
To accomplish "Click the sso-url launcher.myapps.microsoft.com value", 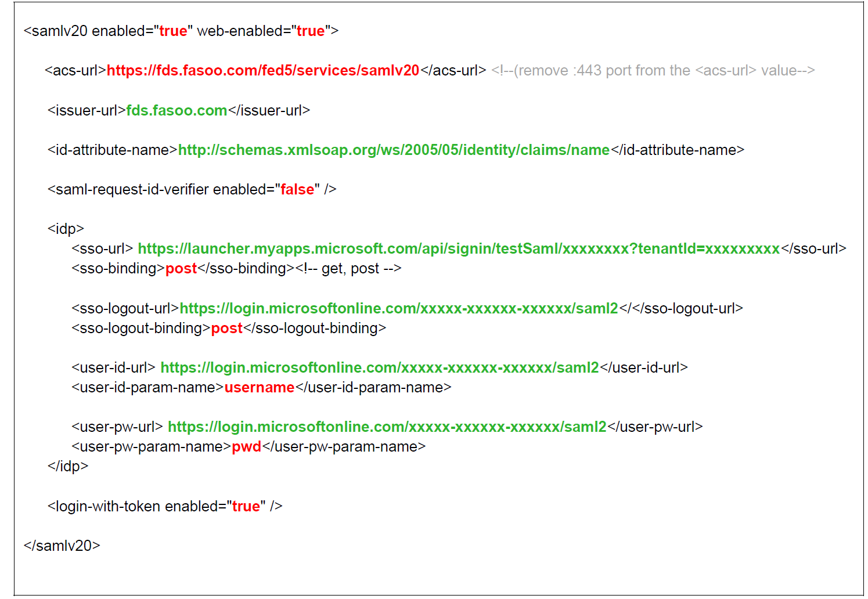I will tap(459, 249).
